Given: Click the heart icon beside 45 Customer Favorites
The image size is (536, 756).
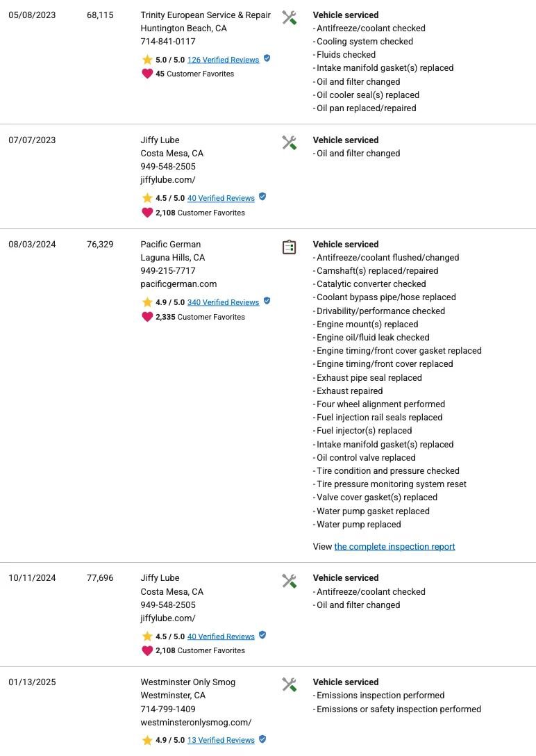Looking at the screenshot, I should pyautogui.click(x=147, y=74).
